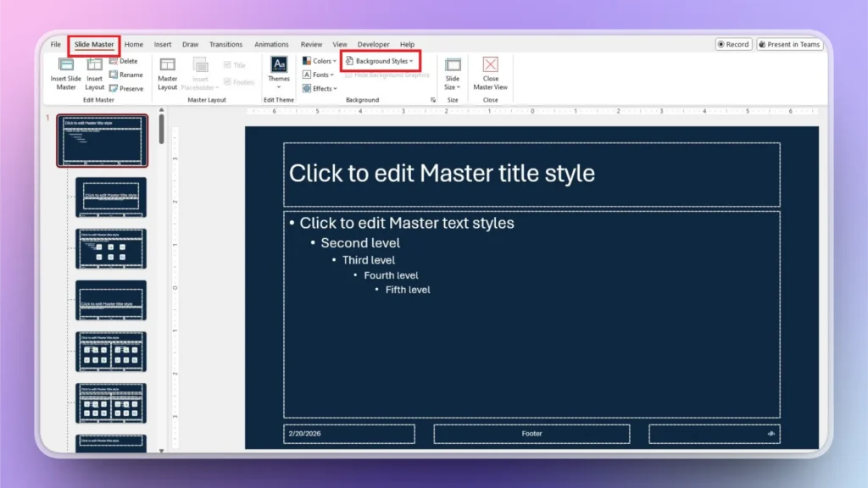Open the Developer tab
The width and height of the screenshot is (868, 488).
tap(373, 44)
